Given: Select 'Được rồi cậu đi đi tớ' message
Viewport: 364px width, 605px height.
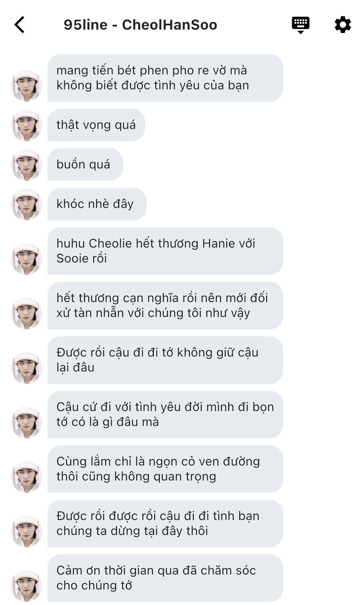Looking at the screenshot, I should point(165,360).
